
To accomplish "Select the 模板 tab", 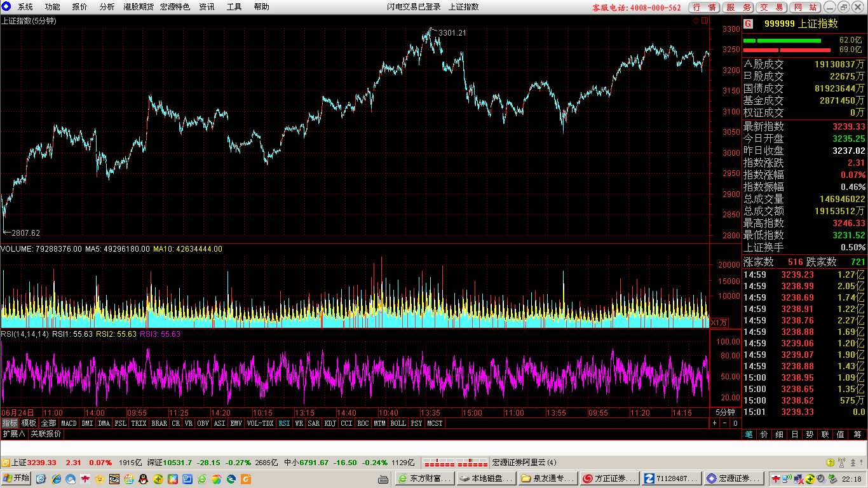I will pos(29,423).
